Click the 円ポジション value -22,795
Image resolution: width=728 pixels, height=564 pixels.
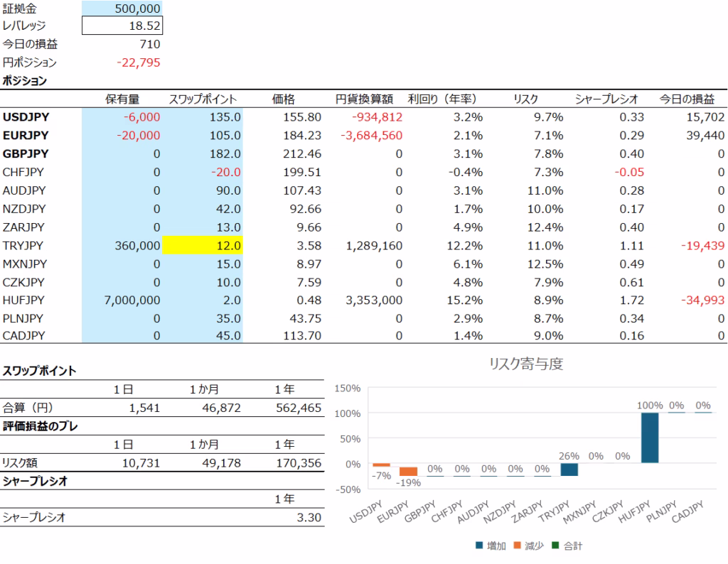[x=138, y=63]
